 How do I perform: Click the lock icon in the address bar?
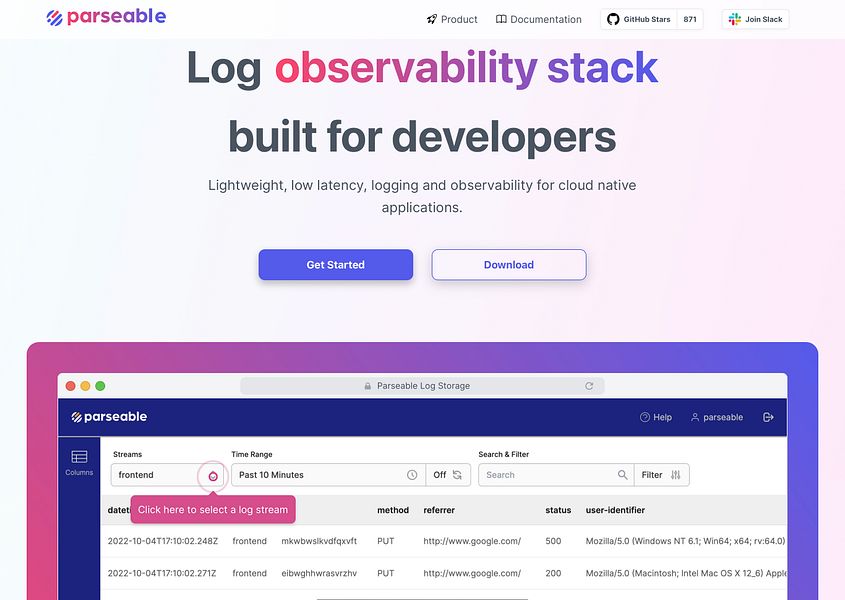tap(368, 386)
